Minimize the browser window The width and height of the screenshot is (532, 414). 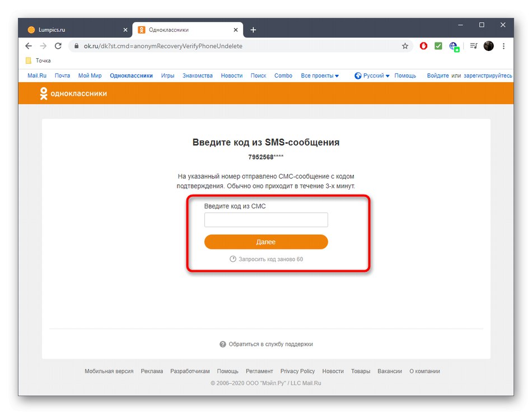tap(460, 25)
